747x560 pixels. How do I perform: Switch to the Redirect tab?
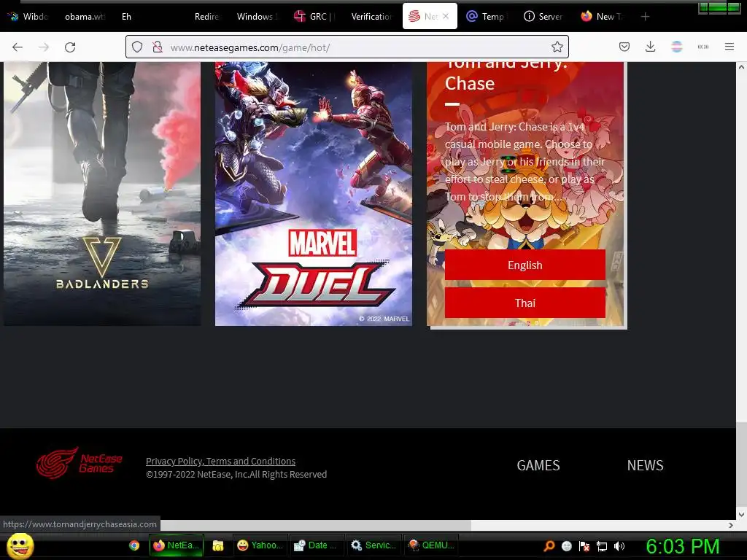point(206,17)
